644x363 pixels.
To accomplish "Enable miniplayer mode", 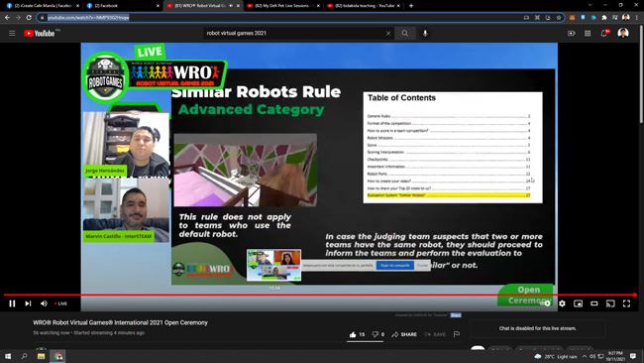I will click(x=578, y=303).
